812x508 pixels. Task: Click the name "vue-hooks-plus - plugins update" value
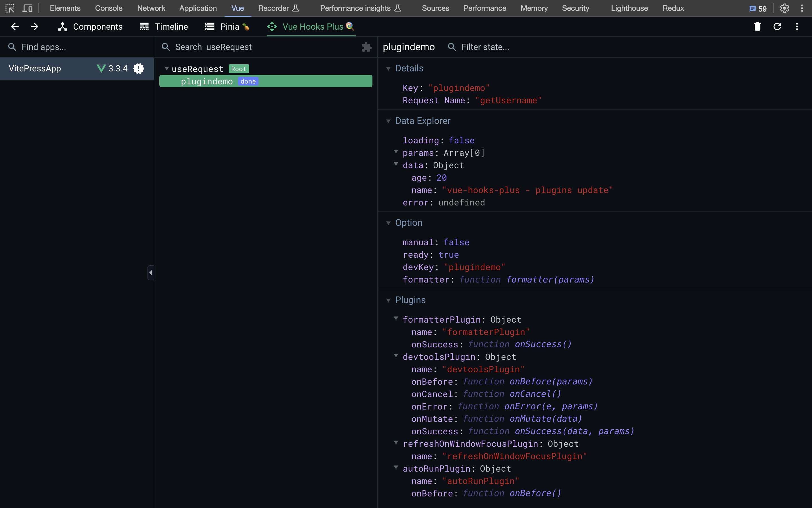528,190
